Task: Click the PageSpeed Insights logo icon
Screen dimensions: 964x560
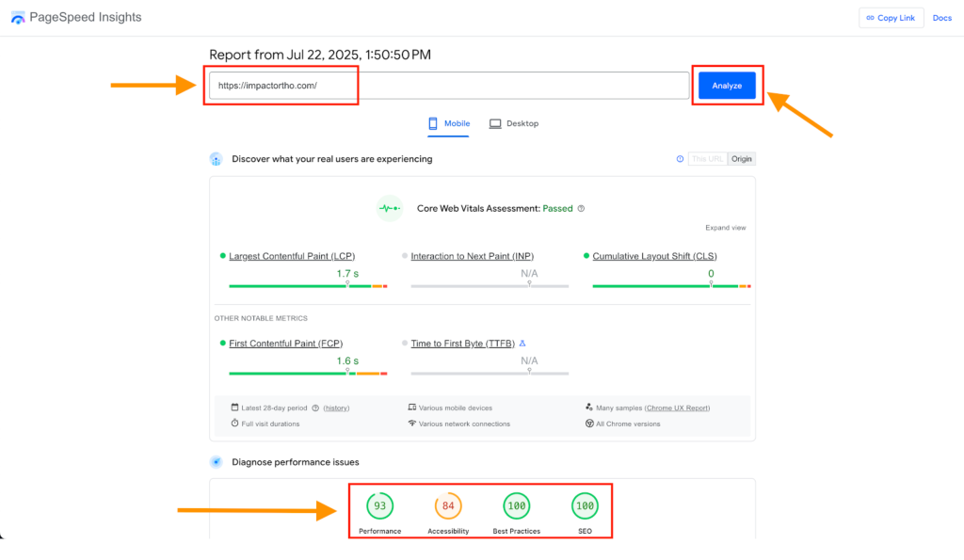Action: click(x=18, y=18)
